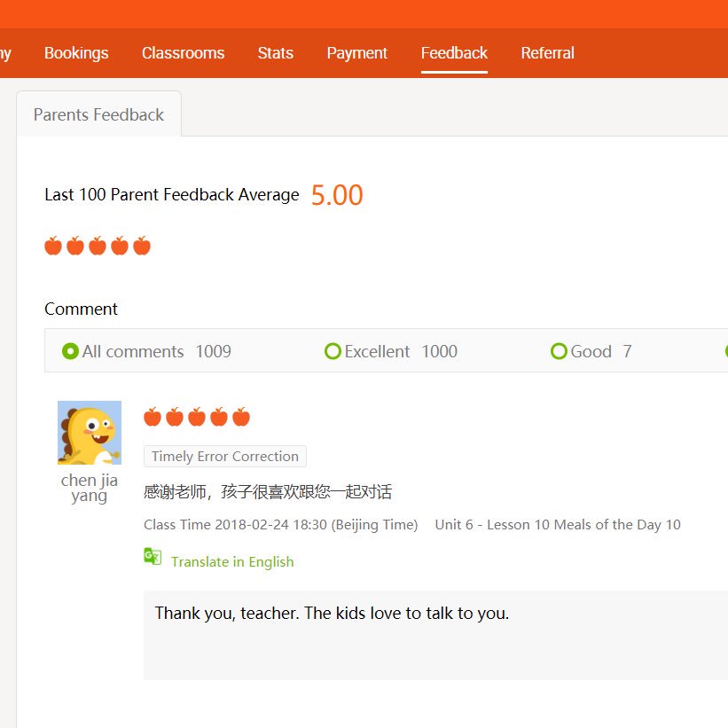This screenshot has height=728, width=728.
Task: Click Last 100 Parent Feedback Average label
Action: click(172, 194)
